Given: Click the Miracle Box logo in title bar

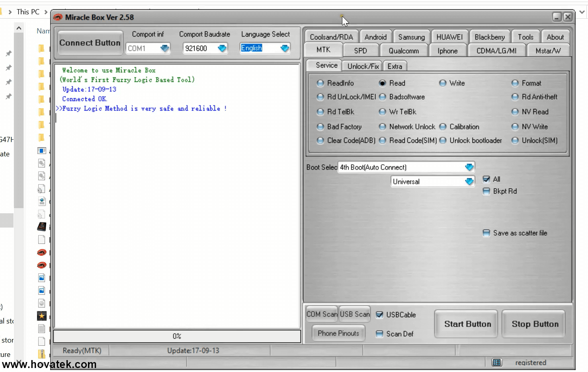Looking at the screenshot, I should 58,17.
